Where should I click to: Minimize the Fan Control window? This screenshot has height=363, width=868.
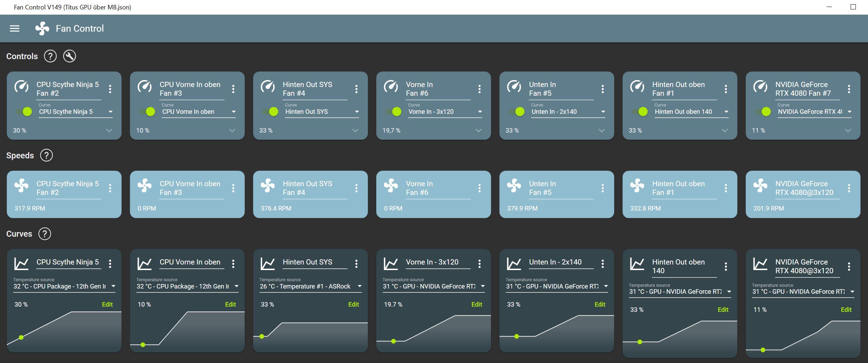pyautogui.click(x=829, y=7)
